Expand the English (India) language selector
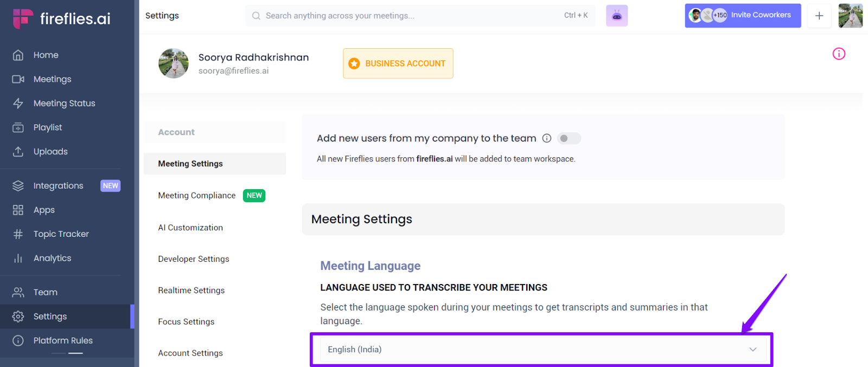 click(541, 350)
